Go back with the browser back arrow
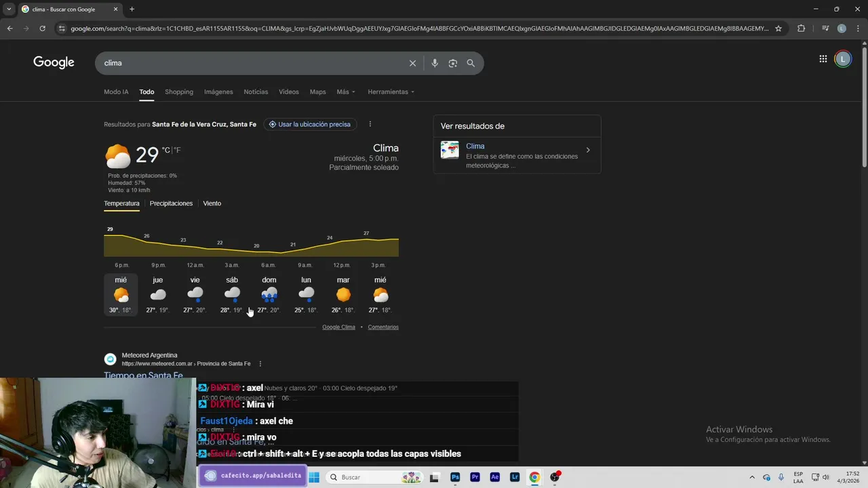The height and width of the screenshot is (488, 868). coord(9,28)
